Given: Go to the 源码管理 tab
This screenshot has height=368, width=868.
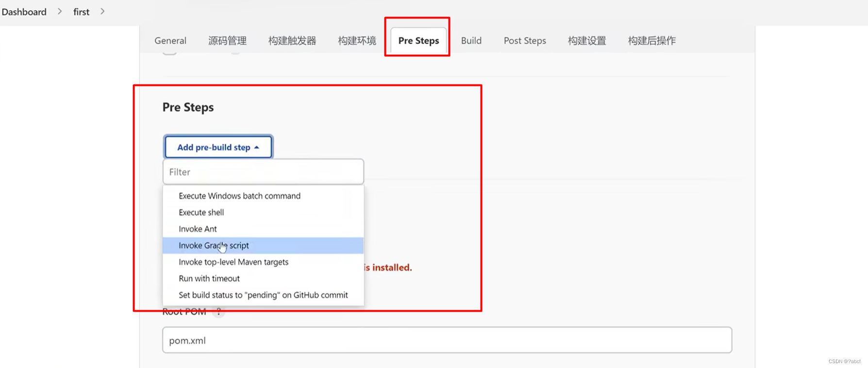Looking at the screenshot, I should pos(227,41).
